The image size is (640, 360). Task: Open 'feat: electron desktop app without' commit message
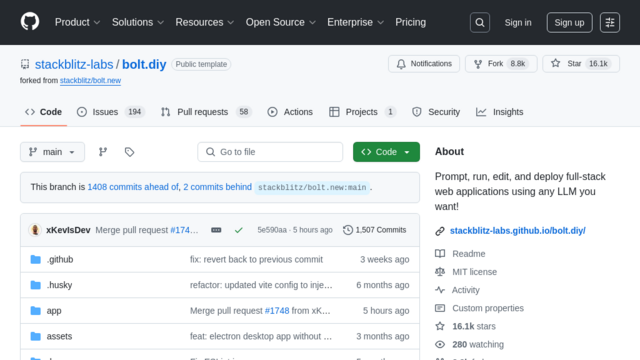tap(261, 336)
